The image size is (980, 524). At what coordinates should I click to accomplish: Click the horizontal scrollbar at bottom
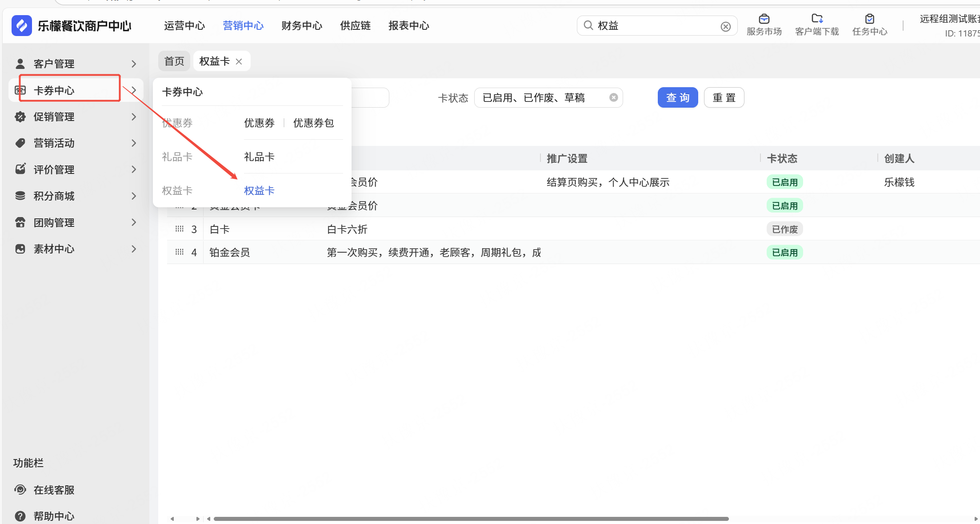click(x=471, y=519)
